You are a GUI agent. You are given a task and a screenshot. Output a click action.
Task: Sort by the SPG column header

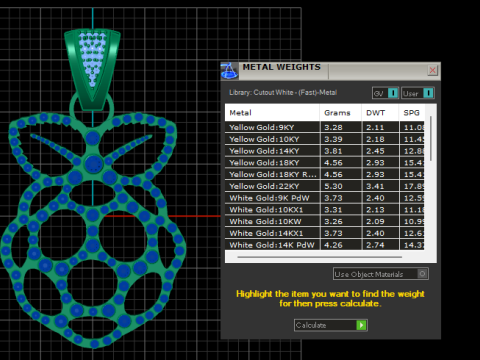(412, 113)
